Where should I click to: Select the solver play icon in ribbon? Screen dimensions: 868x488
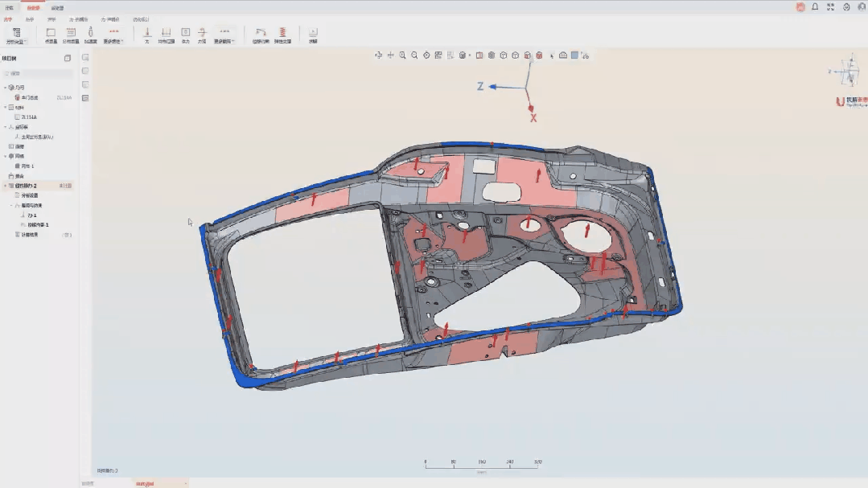coord(313,33)
